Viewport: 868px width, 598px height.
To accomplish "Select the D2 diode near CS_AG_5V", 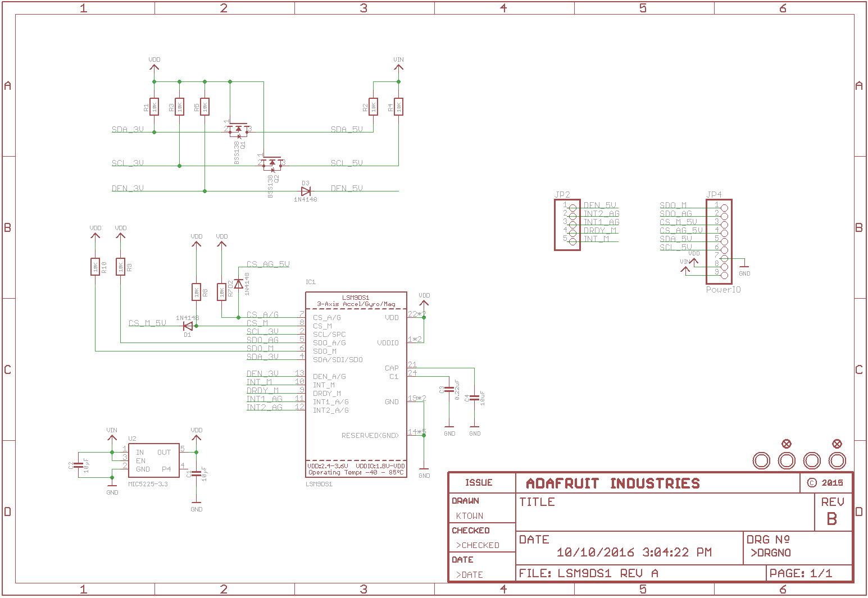I will click(239, 284).
